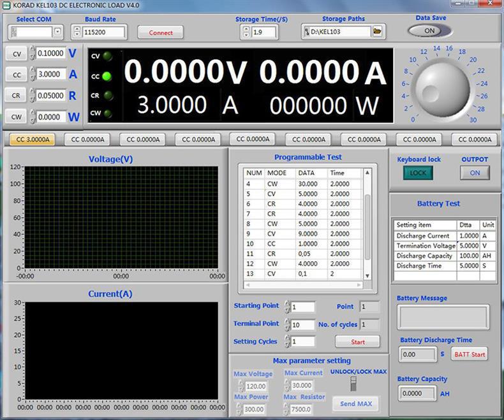Click the green CC mode indicator LED
Image resolution: width=504 pixels, height=420 pixels.
tap(107, 76)
